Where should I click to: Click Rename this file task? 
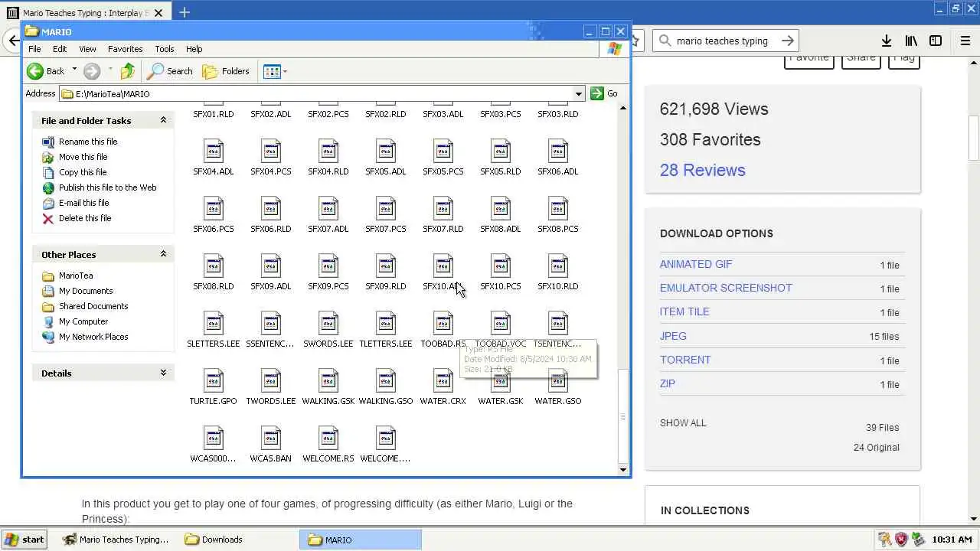point(88,142)
